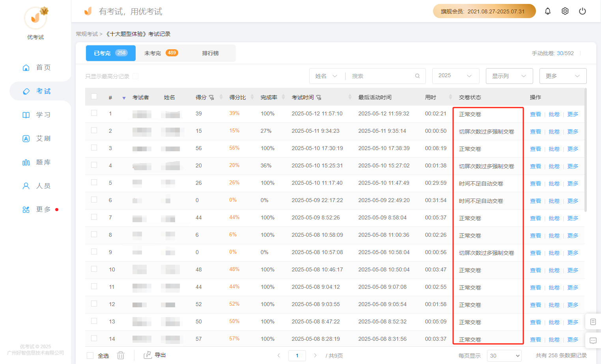Screen dimensions: 601x364
Task: Click 更多 for row 6
Action: coord(573,201)
